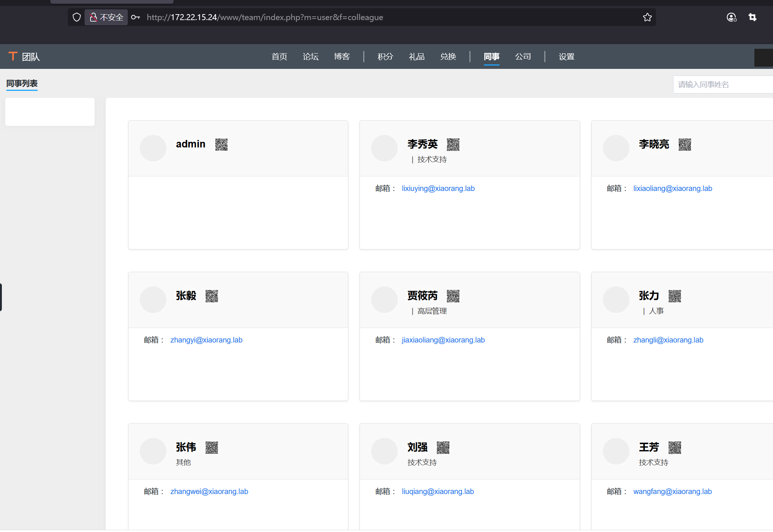Select the 同事列表 tab
773x532 pixels.
[22, 83]
